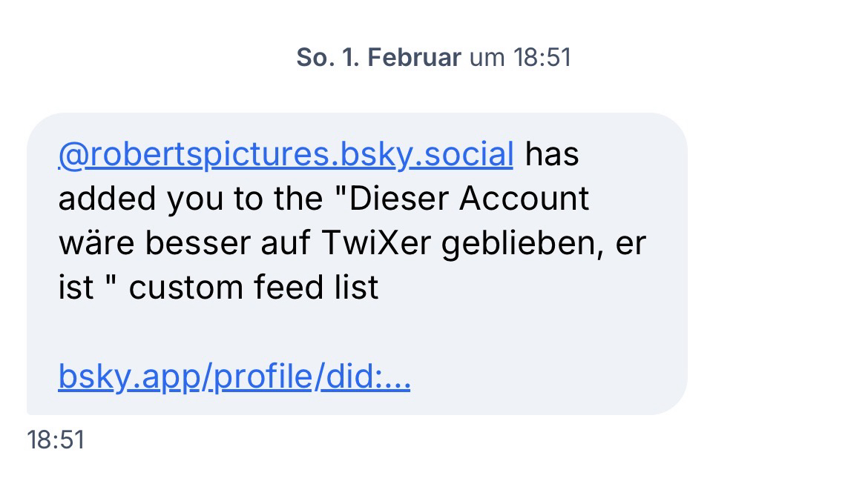The image size is (868, 484).
Task: Open the @robertspictures.bsky.social mention link
Action: pos(285,154)
